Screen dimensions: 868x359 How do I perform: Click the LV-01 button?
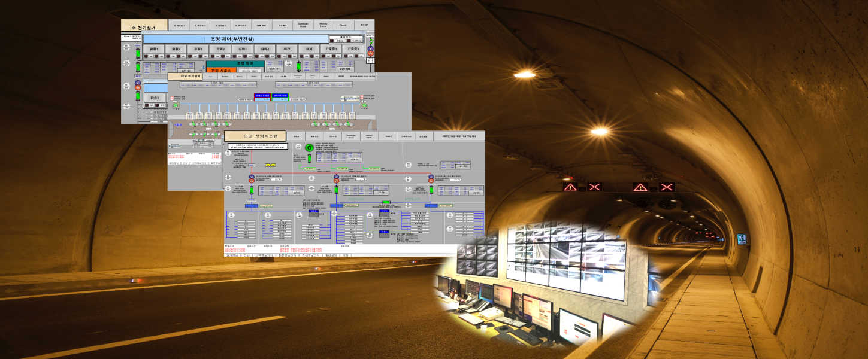point(297,193)
